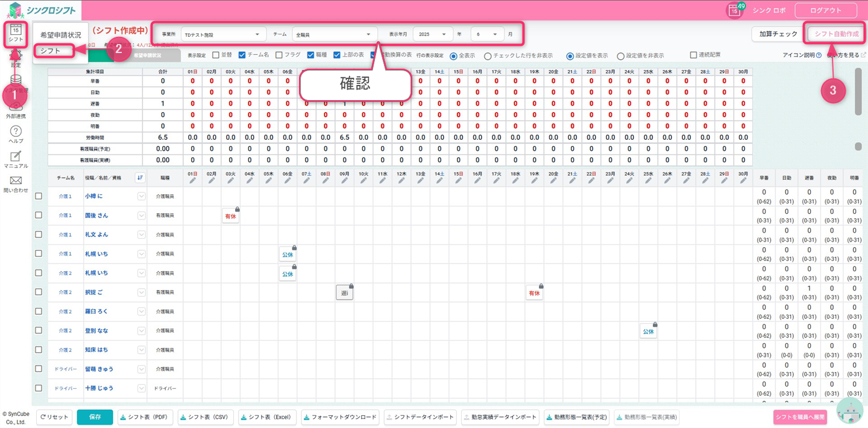Choose 希望申請状況 in the flyout menu
The height and width of the screenshot is (428, 868).
click(61, 35)
